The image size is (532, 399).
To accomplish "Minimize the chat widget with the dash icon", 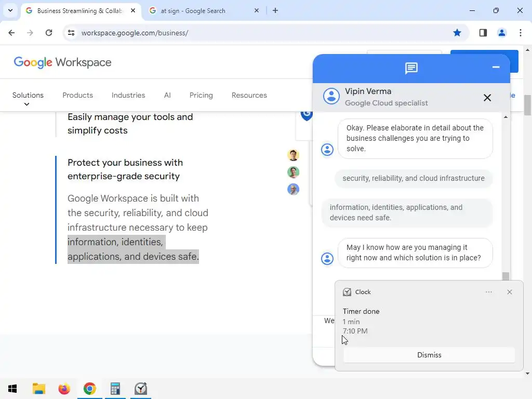I will [496, 67].
